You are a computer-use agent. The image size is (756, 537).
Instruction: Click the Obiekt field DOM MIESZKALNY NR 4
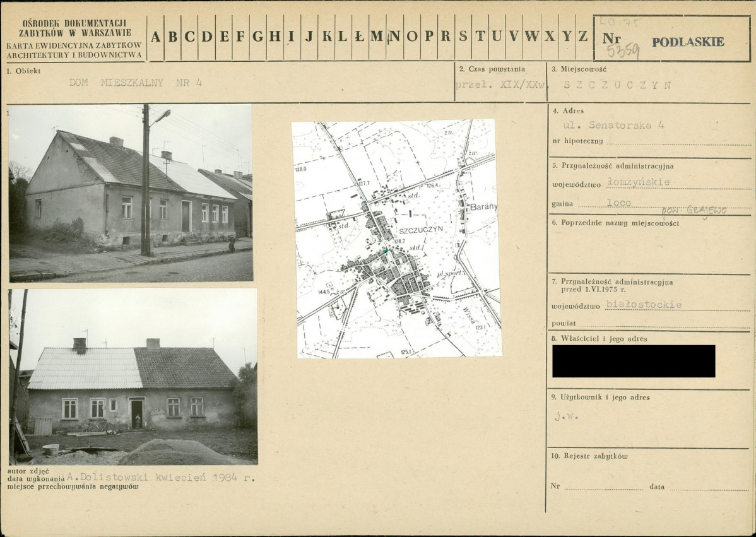click(x=136, y=83)
